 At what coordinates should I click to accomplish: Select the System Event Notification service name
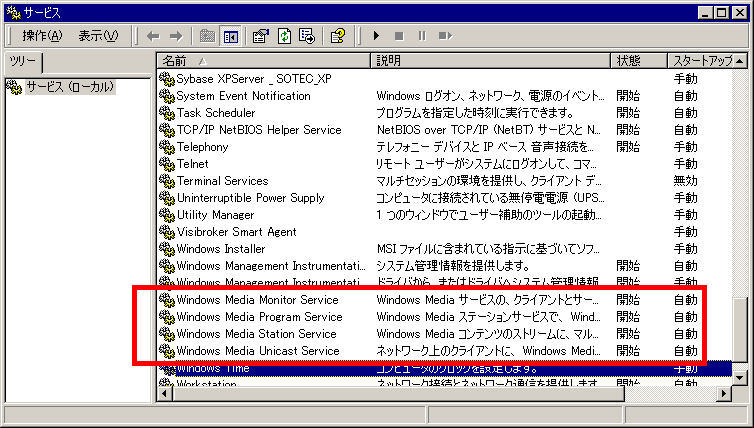[243, 96]
